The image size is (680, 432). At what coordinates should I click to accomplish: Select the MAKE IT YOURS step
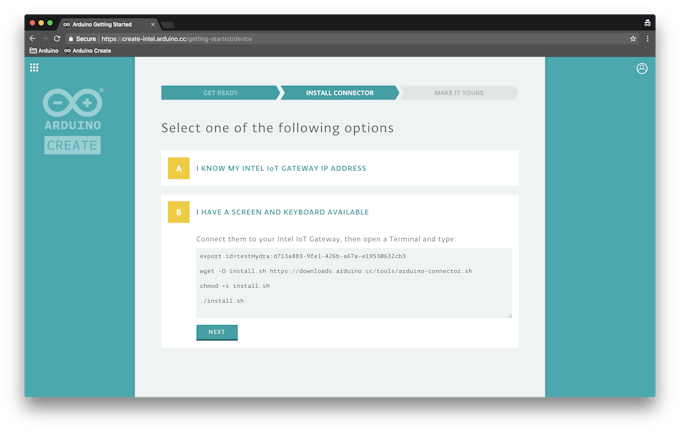coord(459,93)
